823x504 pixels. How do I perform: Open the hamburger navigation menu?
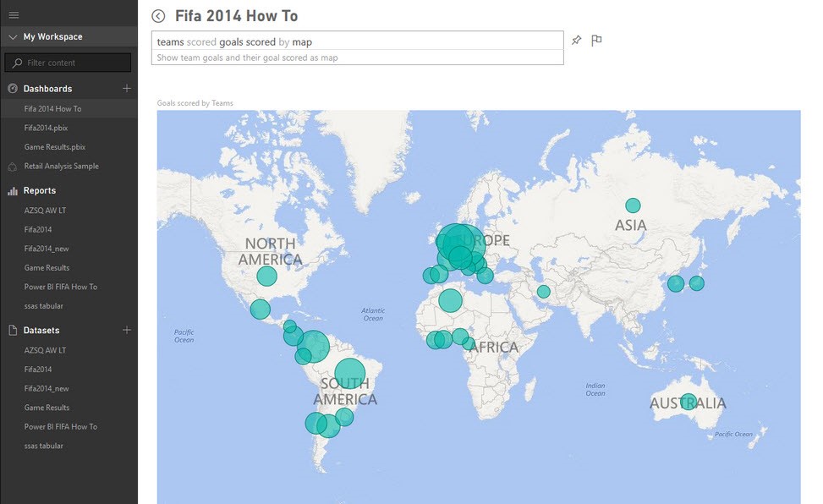14,15
